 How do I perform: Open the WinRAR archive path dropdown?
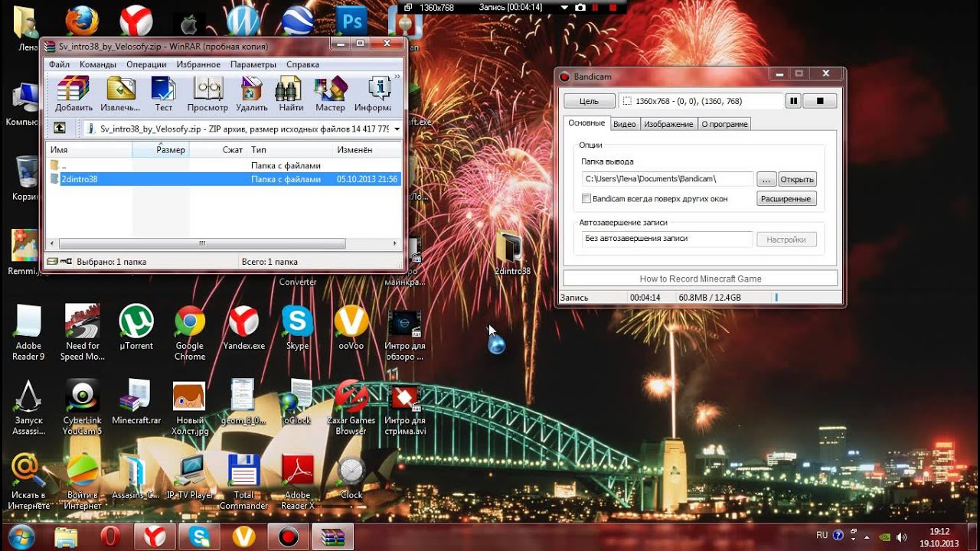(x=397, y=129)
